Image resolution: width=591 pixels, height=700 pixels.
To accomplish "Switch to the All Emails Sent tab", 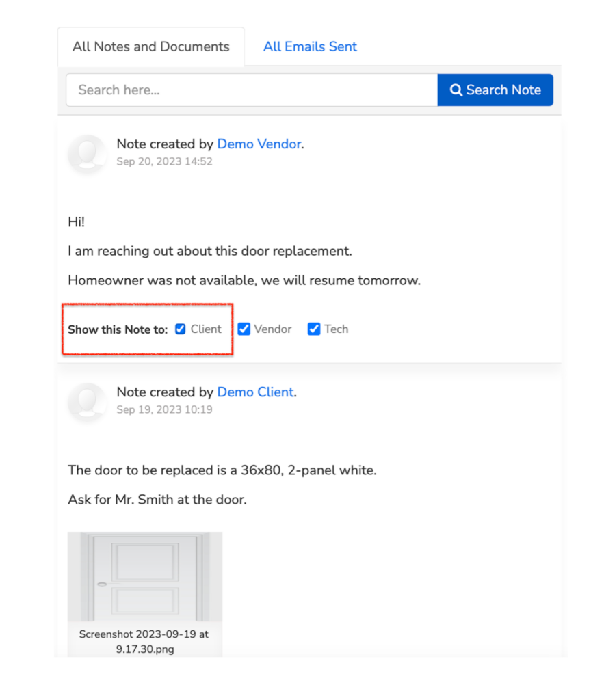I will 310,47.
